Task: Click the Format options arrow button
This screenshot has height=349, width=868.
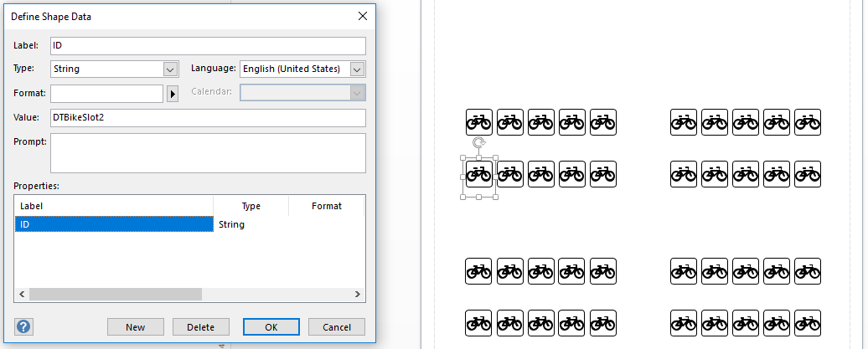Action: [x=173, y=94]
